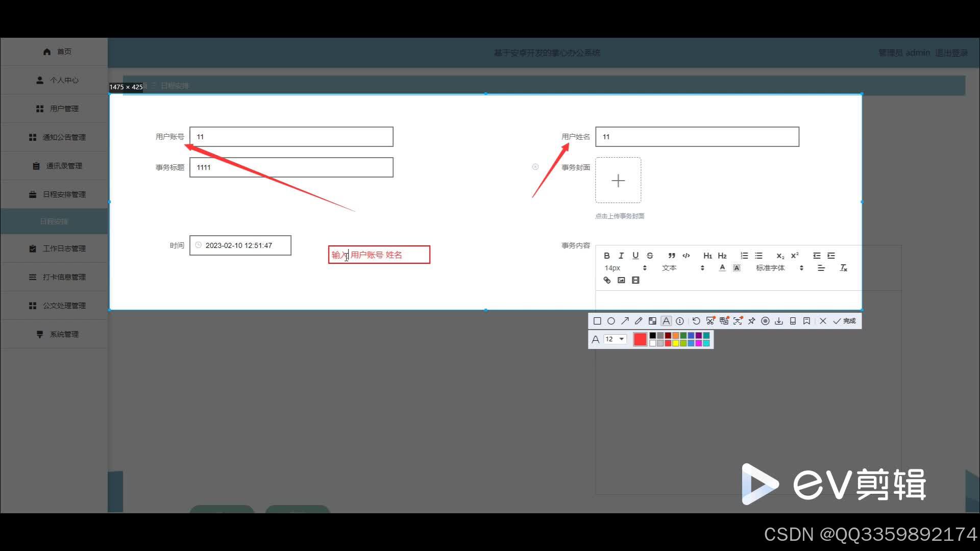Screen dimensions: 980x551
Task: Clear formatting with the Tx icon
Action: [x=844, y=268]
